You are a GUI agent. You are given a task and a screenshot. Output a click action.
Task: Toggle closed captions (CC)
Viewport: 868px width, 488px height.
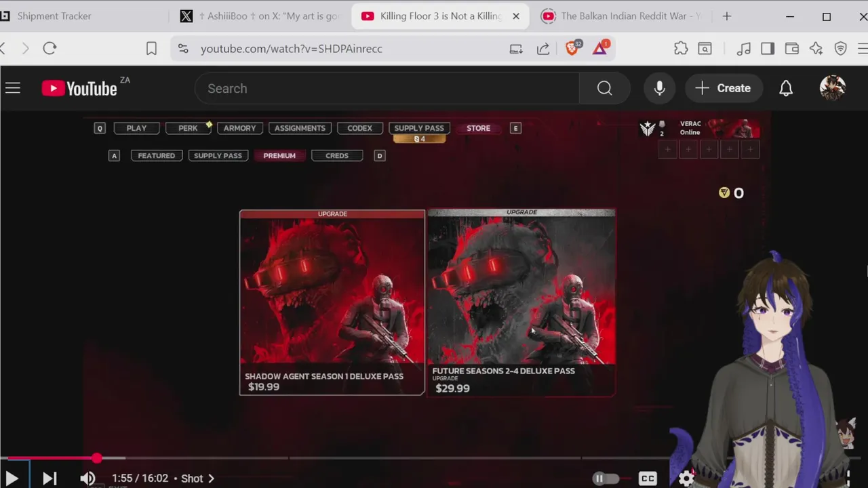[x=648, y=479]
